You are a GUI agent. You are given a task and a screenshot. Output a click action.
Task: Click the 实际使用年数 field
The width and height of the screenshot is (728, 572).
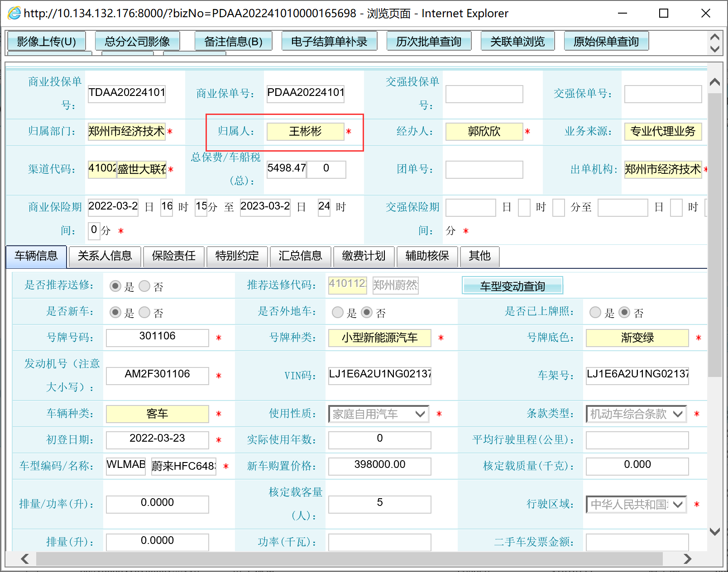point(380,440)
